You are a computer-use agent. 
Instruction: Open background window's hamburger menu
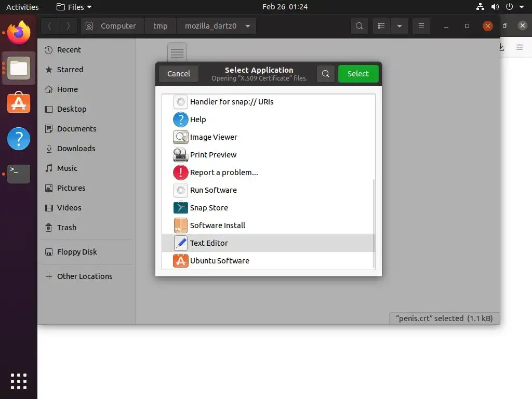(x=520, y=47)
